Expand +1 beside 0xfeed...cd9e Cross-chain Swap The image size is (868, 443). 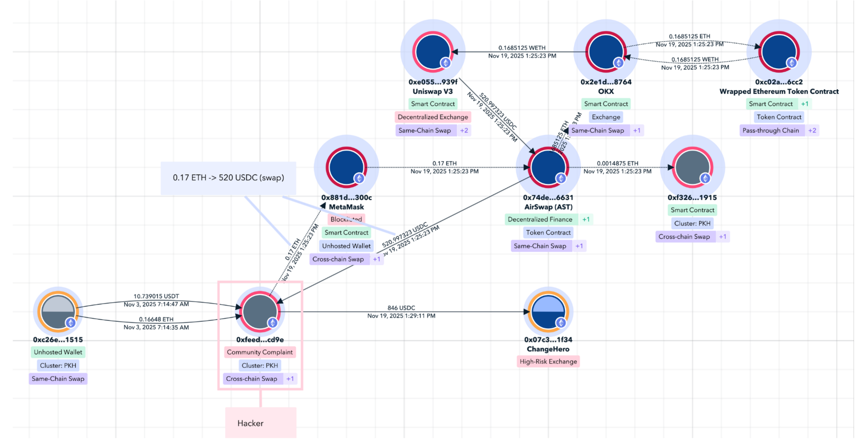tap(290, 379)
